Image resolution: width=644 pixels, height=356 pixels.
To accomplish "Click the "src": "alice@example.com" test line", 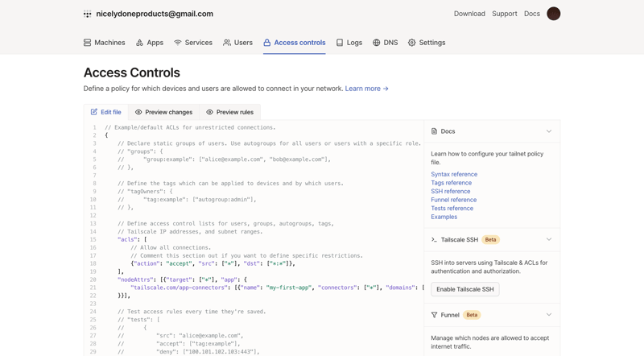I will [x=180, y=335].
